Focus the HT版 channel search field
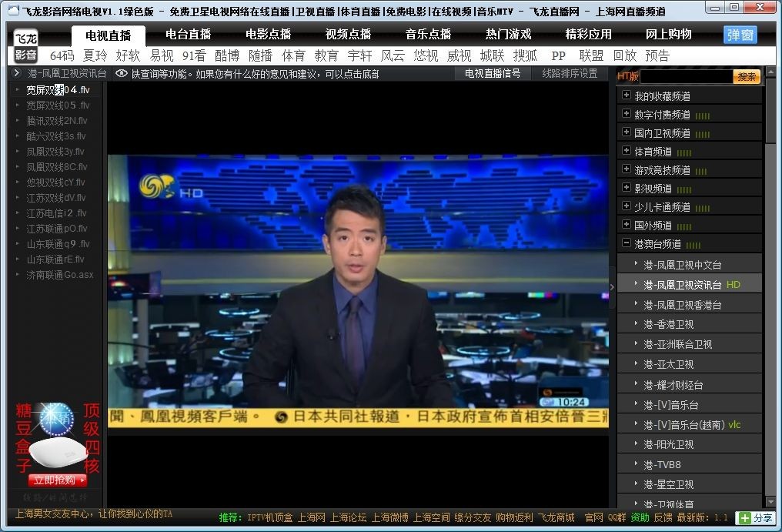Screen dimensions: 782x532 687,76
